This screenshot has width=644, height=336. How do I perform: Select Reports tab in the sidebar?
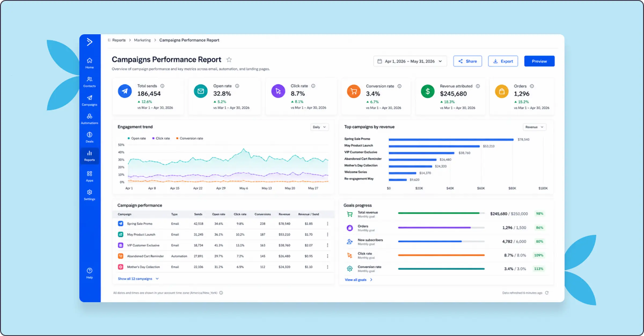click(x=90, y=156)
